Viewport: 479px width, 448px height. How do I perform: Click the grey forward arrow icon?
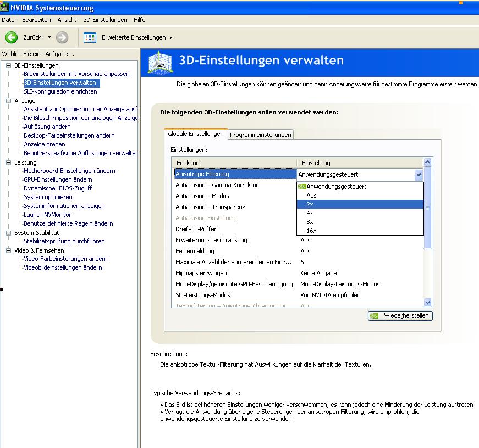pyautogui.click(x=62, y=37)
